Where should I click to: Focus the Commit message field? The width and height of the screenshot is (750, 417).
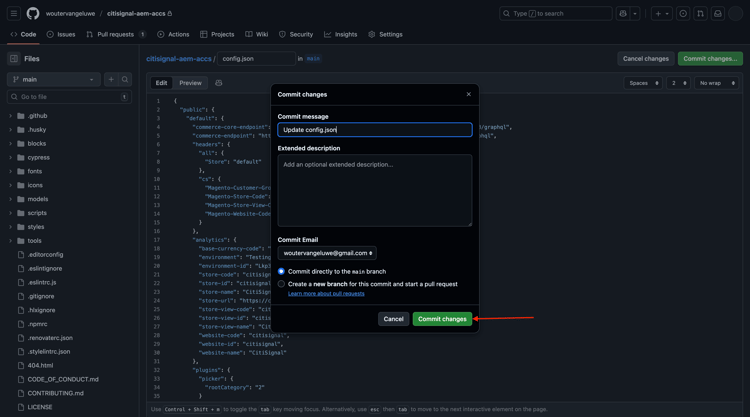[x=375, y=130]
